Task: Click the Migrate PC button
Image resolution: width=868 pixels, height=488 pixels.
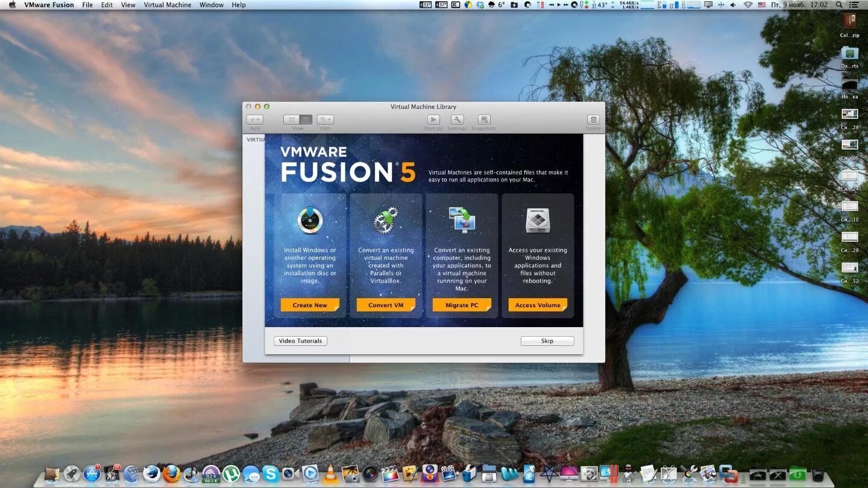Action: [x=462, y=305]
